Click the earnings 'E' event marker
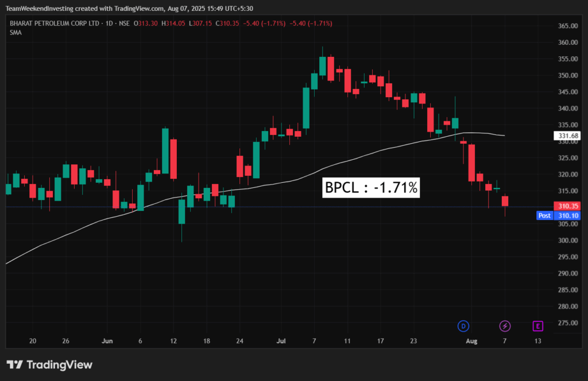588x381 pixels. 537,326
